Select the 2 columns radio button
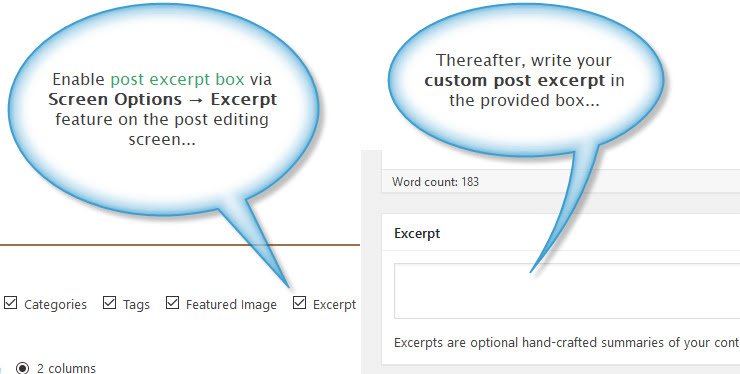 (22, 368)
